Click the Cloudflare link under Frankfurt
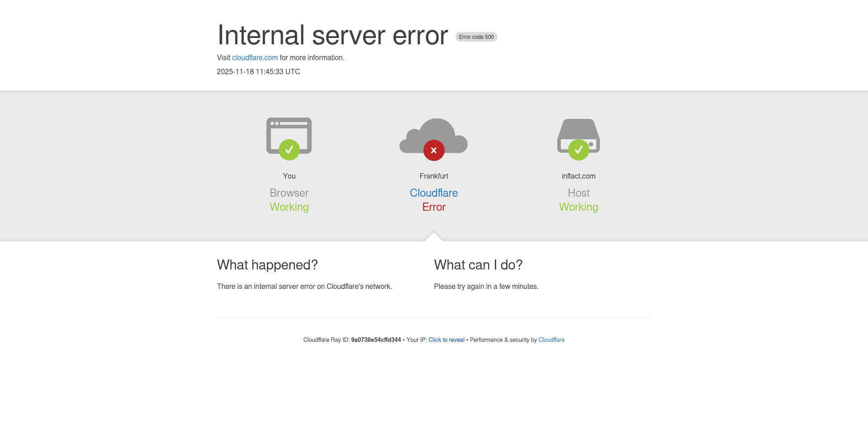The height and width of the screenshot is (425, 868). click(433, 193)
